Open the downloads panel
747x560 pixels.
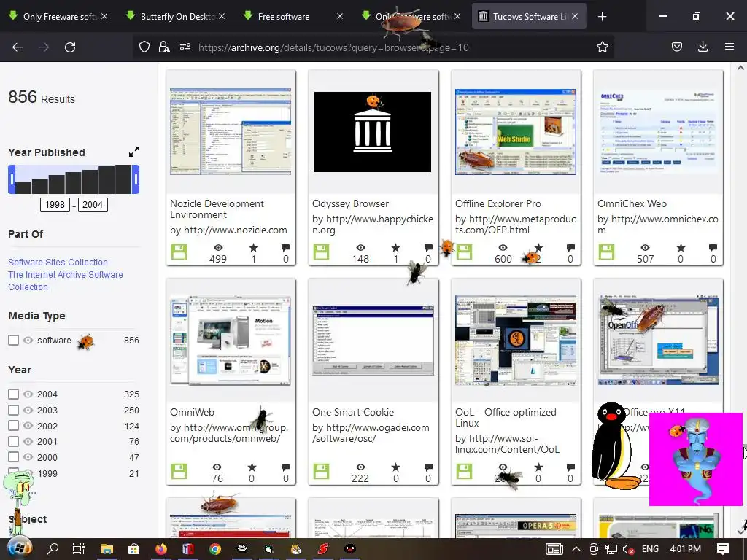[x=703, y=47]
